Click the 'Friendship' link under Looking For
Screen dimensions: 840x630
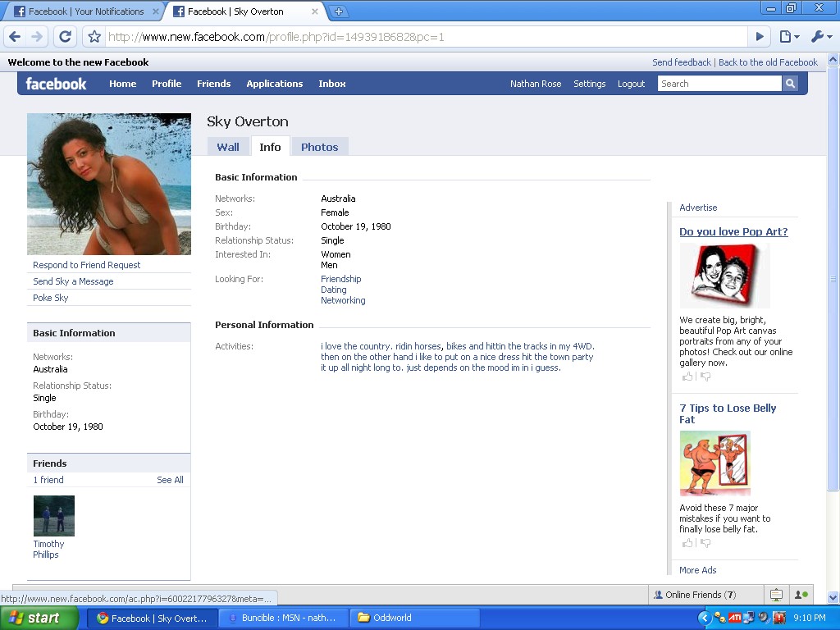[x=340, y=279]
